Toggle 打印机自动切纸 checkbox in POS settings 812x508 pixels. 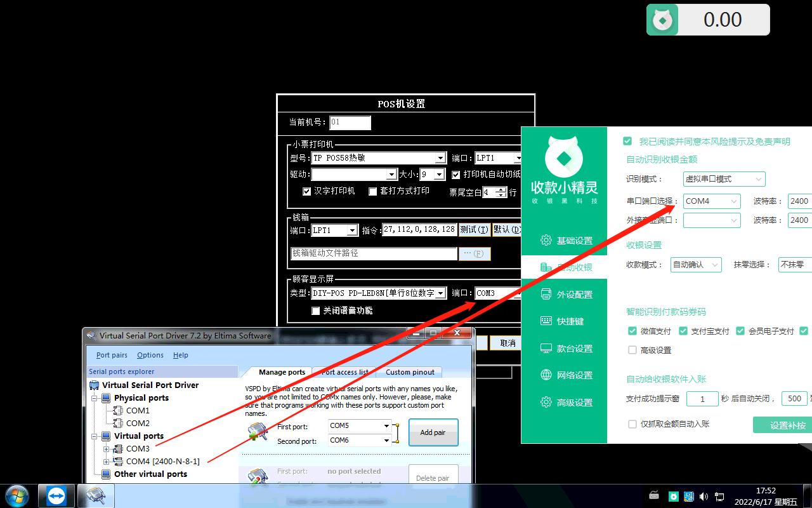455,175
